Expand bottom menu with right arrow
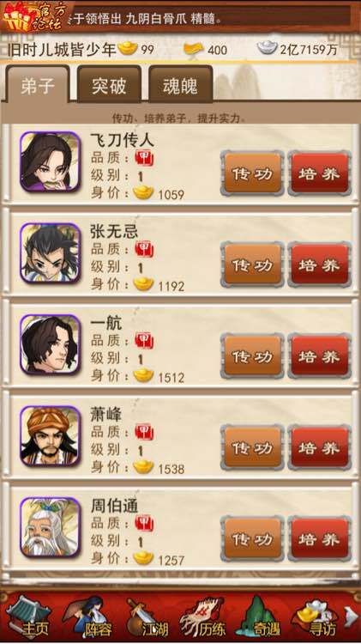361x644 pixels. coord(352,617)
